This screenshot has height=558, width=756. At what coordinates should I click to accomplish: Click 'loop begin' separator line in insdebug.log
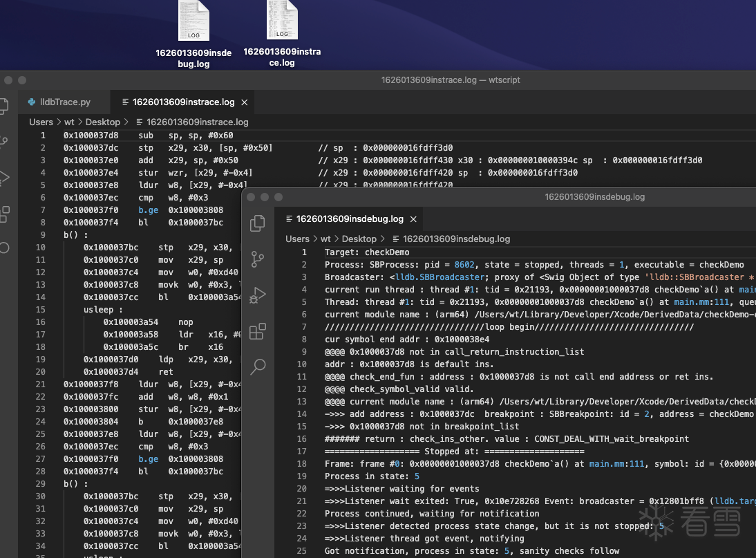[x=509, y=327]
